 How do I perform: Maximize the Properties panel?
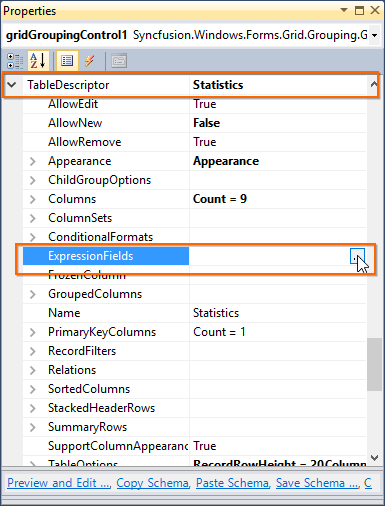[359, 10]
